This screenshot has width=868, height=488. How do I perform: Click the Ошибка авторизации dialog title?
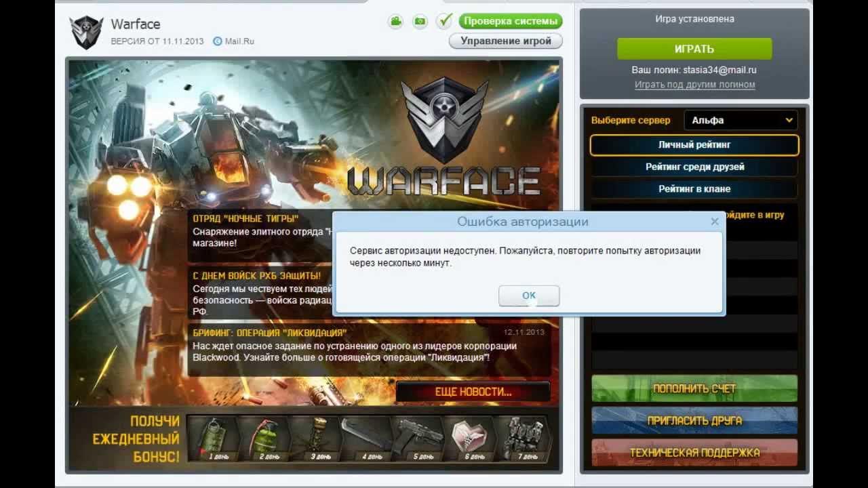523,222
